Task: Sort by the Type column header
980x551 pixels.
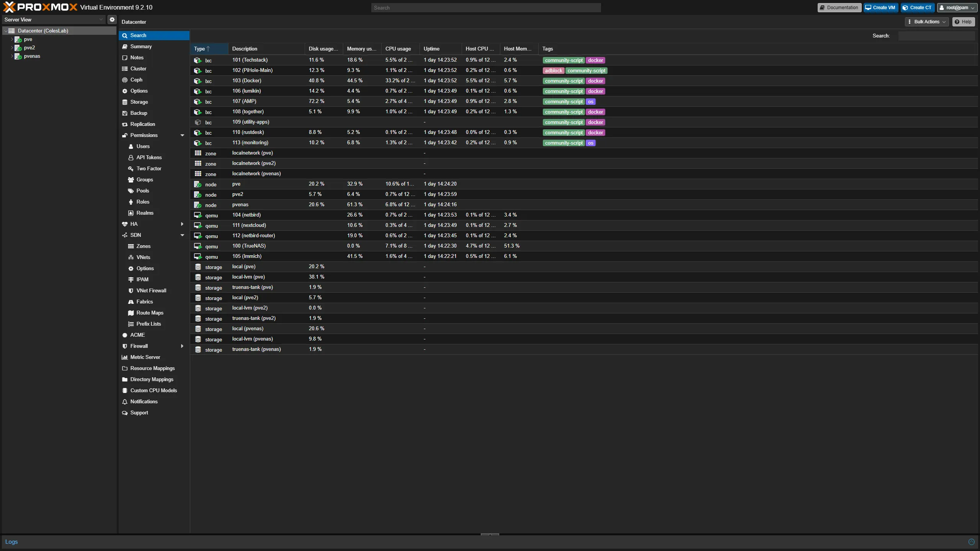Action: click(x=209, y=49)
